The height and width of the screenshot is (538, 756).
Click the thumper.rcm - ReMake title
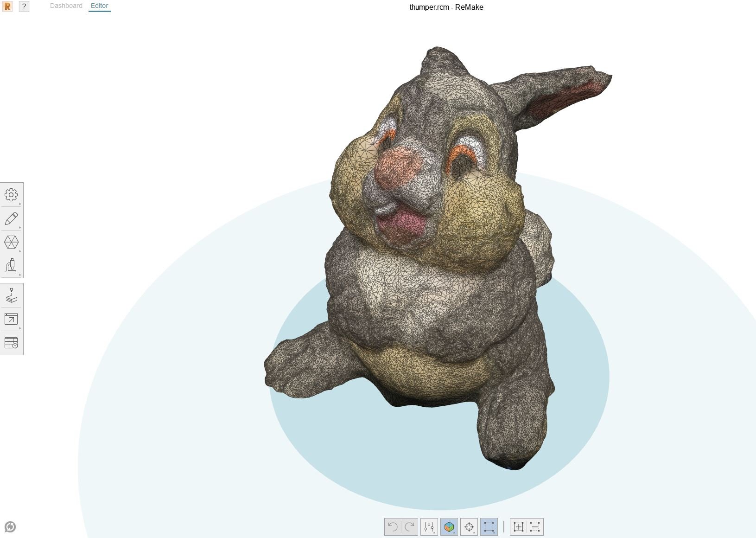click(x=446, y=7)
